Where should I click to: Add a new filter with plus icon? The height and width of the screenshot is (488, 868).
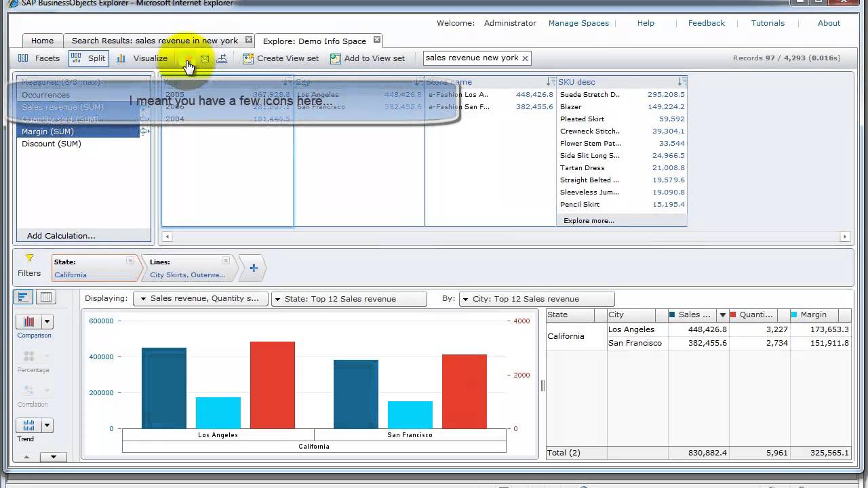(x=254, y=268)
